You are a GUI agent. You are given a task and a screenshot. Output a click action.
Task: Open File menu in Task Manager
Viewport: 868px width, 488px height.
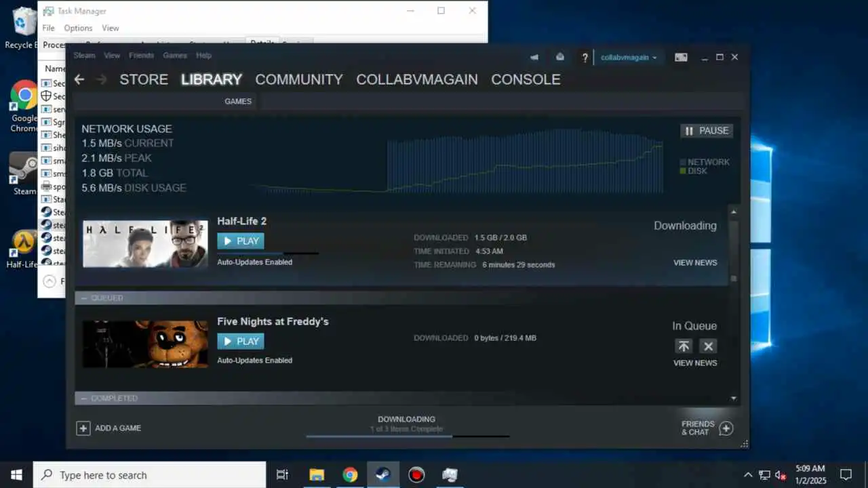(48, 28)
